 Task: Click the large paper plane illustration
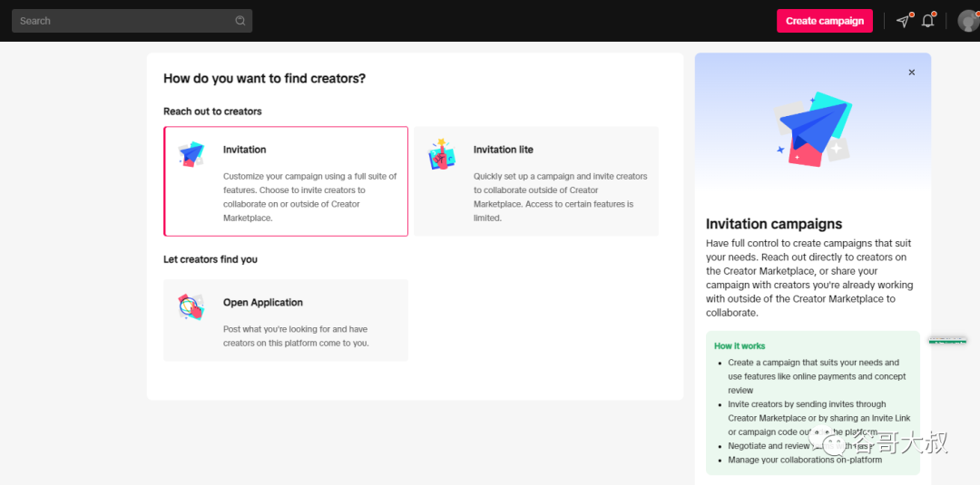point(813,128)
